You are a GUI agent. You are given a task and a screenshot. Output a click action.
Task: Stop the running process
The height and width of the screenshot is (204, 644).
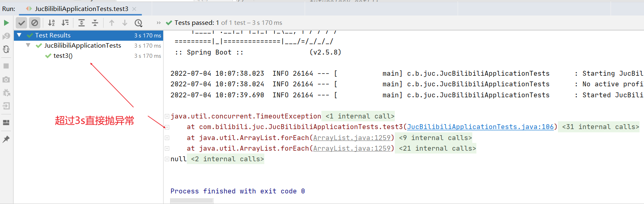tap(6, 66)
